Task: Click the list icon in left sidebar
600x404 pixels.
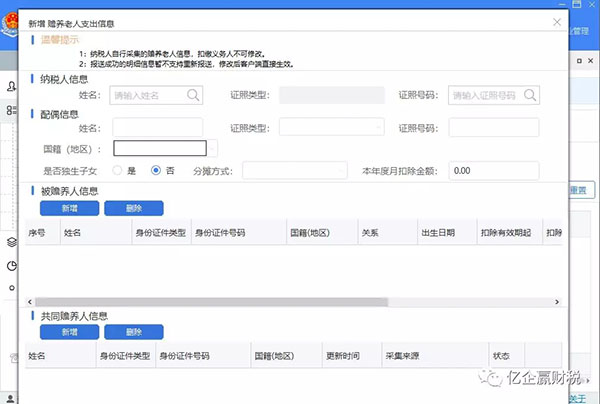Action: pos(11,111)
